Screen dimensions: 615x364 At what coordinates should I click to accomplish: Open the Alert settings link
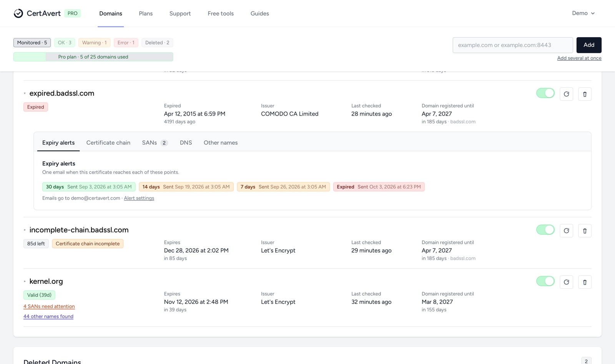point(139,198)
